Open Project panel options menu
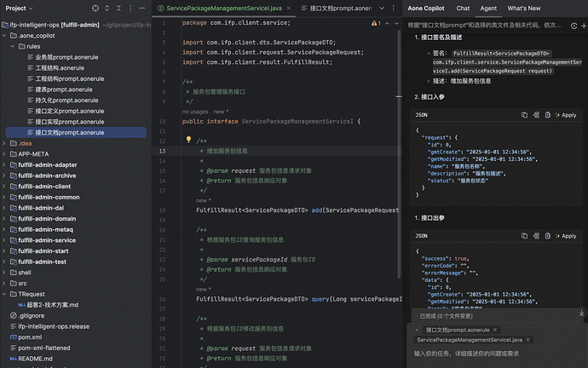Screen dimensions: 588x368 [x=130, y=8]
